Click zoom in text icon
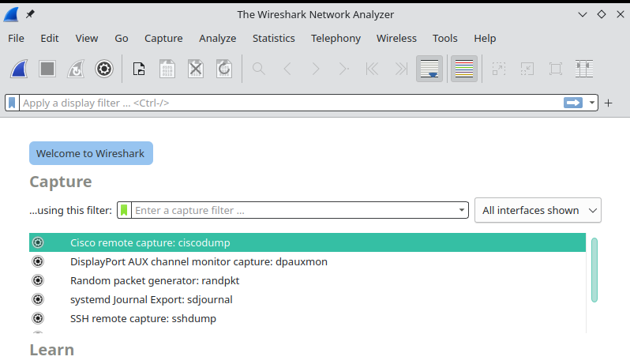The width and height of the screenshot is (630, 364). pyautogui.click(x=499, y=69)
